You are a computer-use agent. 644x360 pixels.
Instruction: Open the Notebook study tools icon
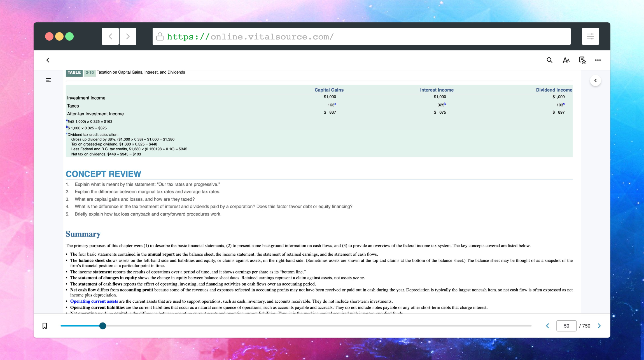582,60
